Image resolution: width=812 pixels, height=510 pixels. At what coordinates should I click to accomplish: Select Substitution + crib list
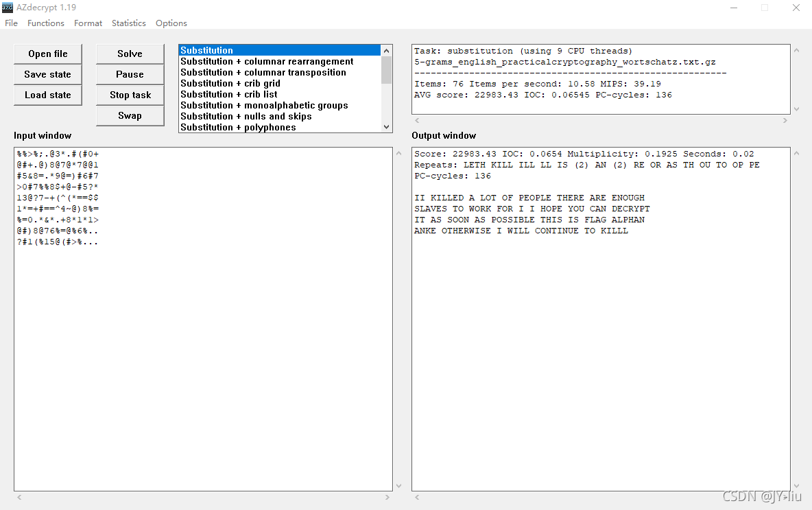(x=280, y=94)
